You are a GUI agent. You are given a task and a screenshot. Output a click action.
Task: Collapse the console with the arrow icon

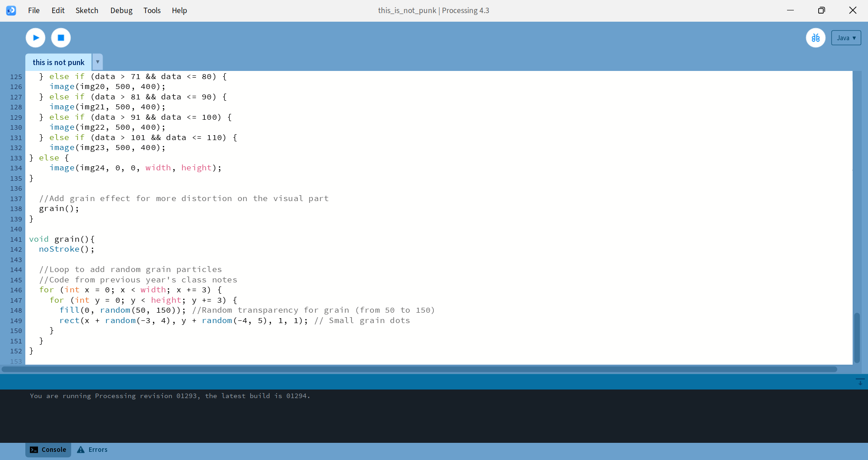pyautogui.click(x=860, y=382)
